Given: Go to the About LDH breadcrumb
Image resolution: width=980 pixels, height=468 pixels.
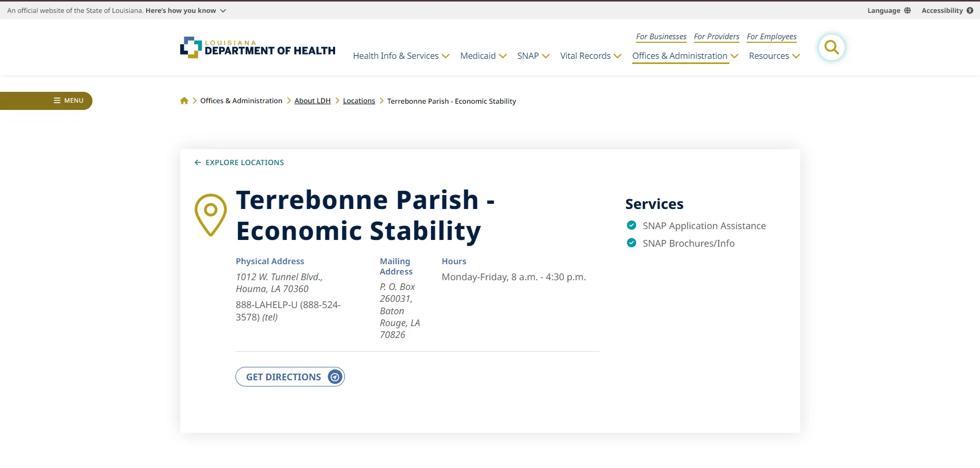Looking at the screenshot, I should coord(312,101).
